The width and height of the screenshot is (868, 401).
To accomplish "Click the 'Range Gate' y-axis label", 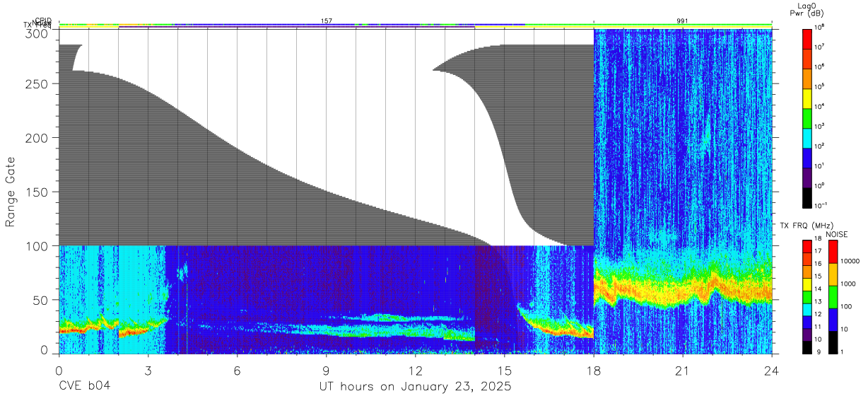I will (x=11, y=191).
